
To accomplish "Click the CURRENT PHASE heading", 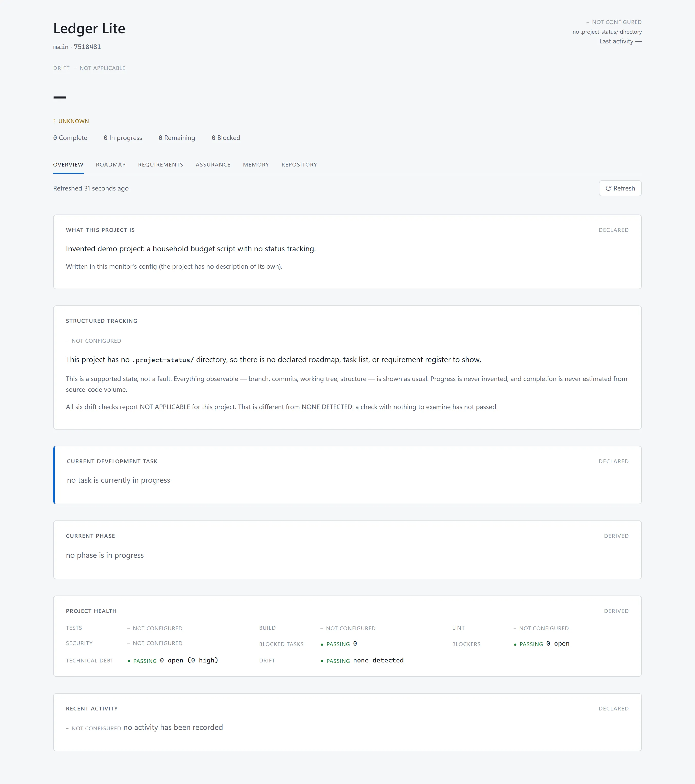I will 90,536.
